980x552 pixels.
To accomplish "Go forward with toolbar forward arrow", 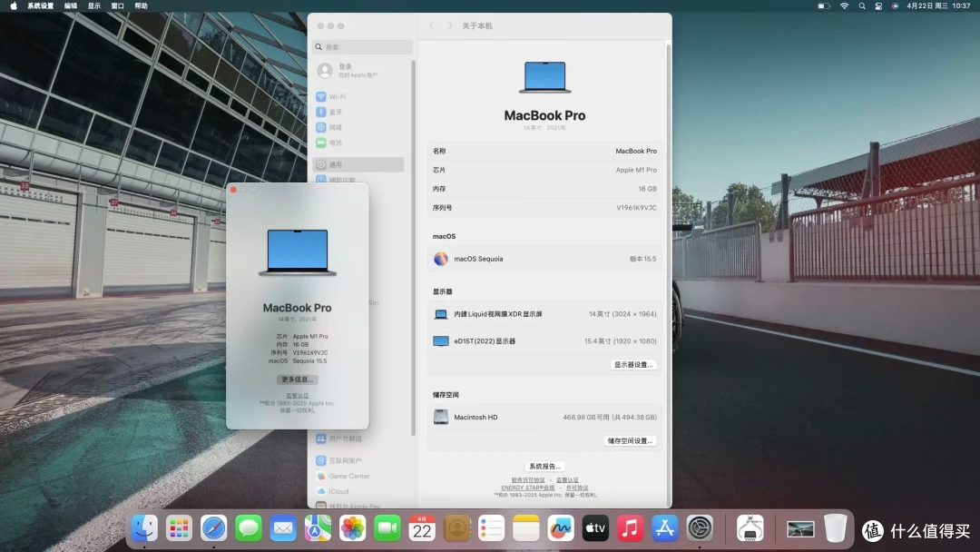I will (x=449, y=25).
